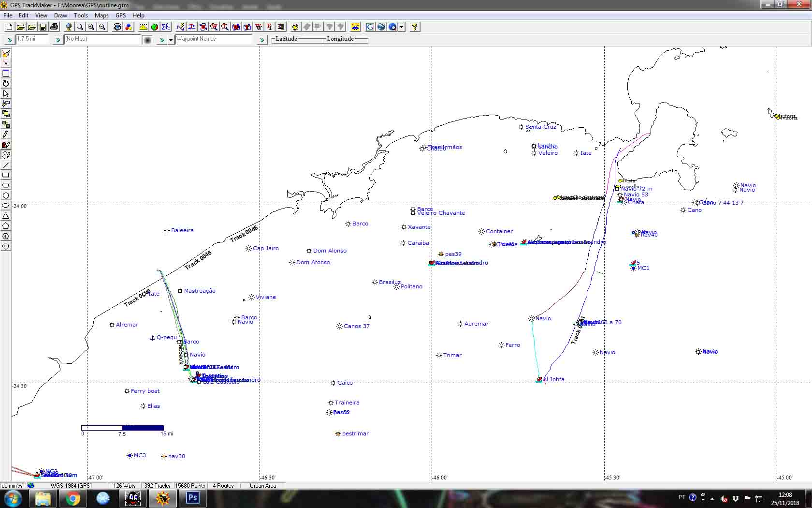The height and width of the screenshot is (508, 812).
Task: Toggle the freehand track drawing tool
Action: point(6,155)
